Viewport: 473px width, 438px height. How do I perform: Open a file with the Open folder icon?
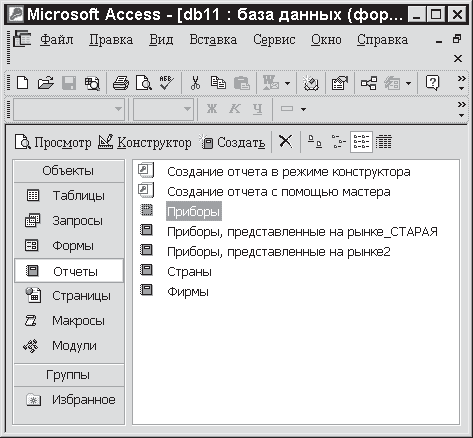click(45, 83)
